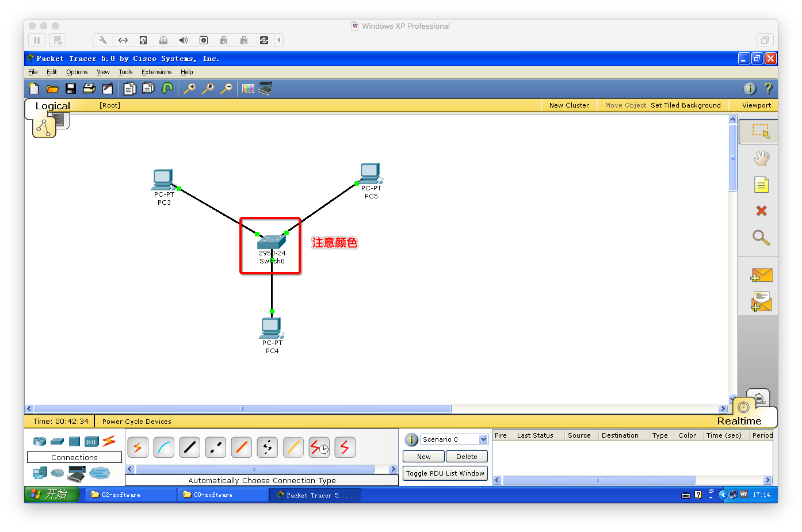Print the topology with the printer icon
This screenshot has height=532, width=802.
(89, 89)
